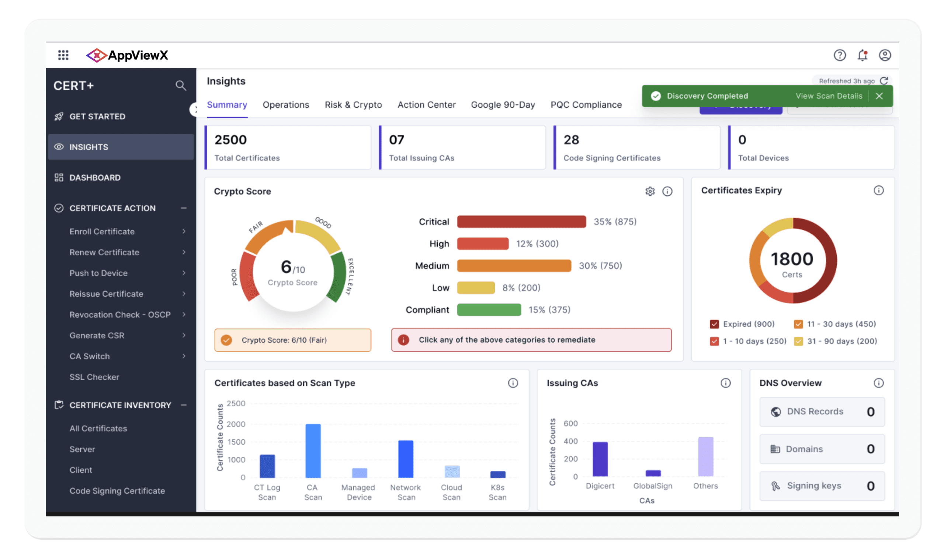Expand Generate CSR chevron
The image size is (944, 560).
click(184, 335)
